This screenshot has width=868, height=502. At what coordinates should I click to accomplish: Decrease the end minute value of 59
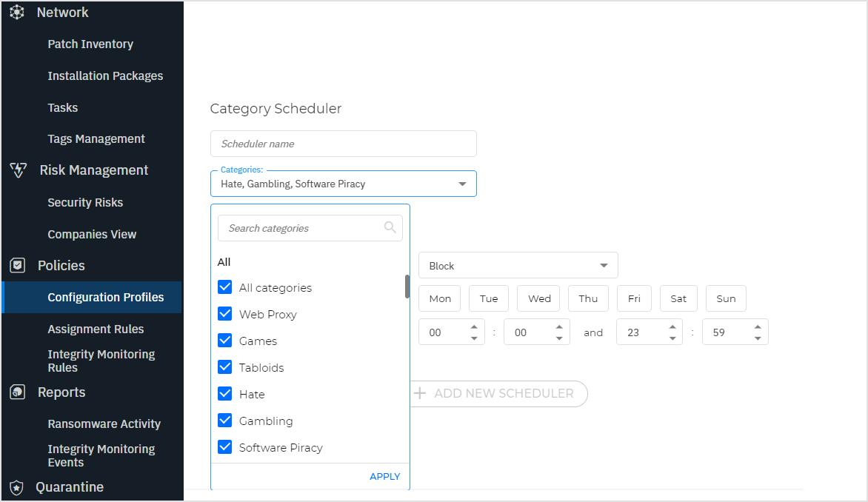758,338
